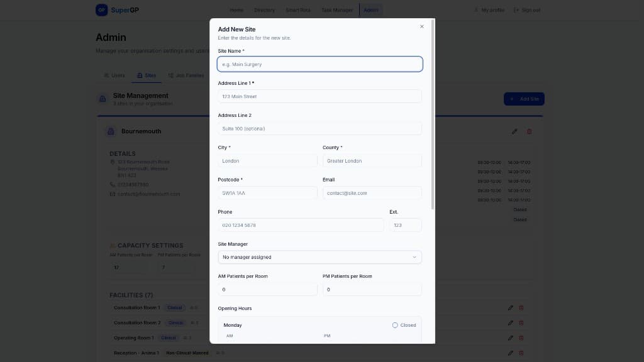The height and width of the screenshot is (362, 644).
Task: Close the Add New Site dialog
Action: coord(422,26)
